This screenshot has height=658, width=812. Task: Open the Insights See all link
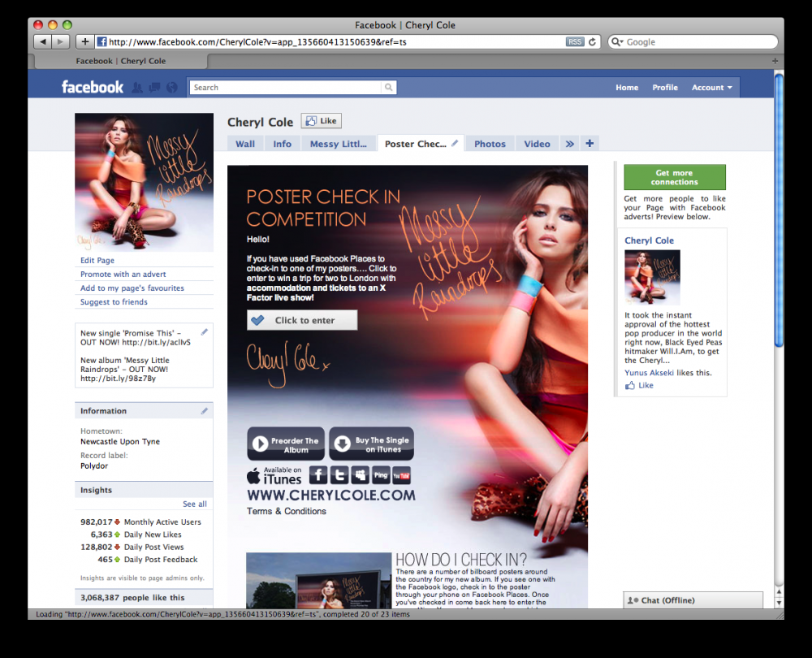pos(195,504)
